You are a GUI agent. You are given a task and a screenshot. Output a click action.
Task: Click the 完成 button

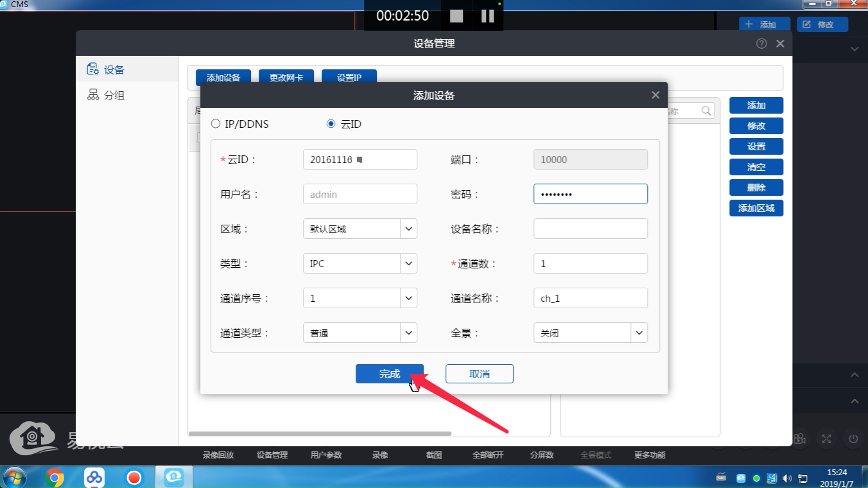[390, 374]
